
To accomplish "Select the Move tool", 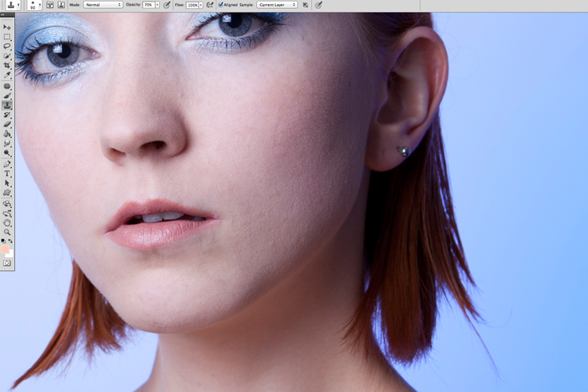I will coord(7,27).
